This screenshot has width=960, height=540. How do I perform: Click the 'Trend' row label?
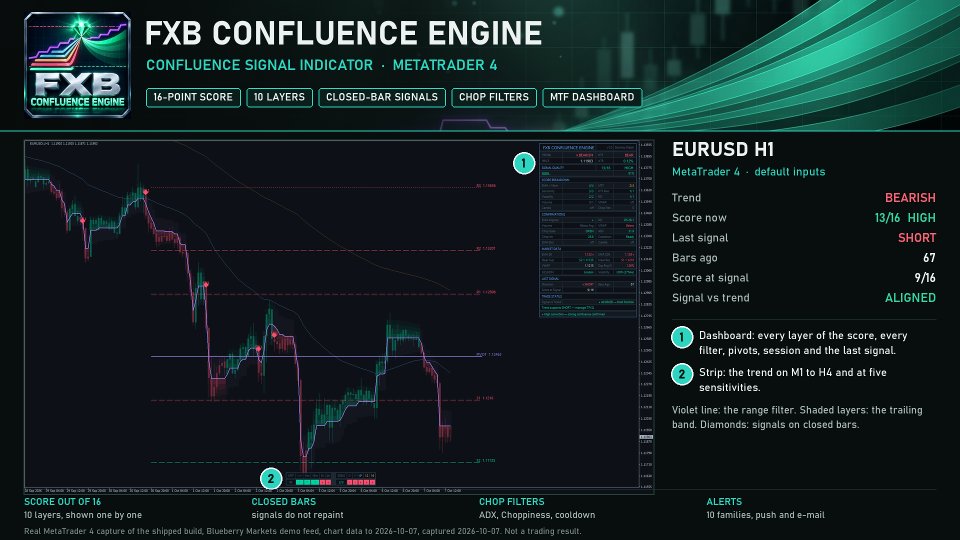[x=686, y=198]
